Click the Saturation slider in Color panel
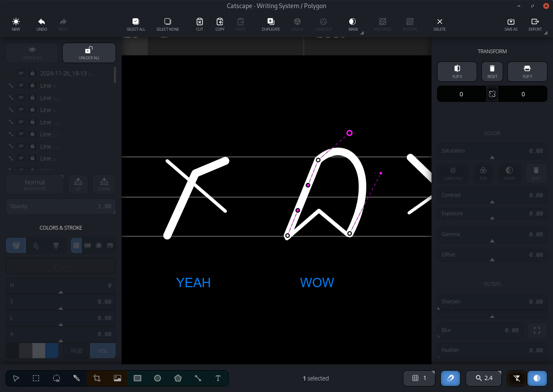The image size is (553, 392). [x=492, y=151]
